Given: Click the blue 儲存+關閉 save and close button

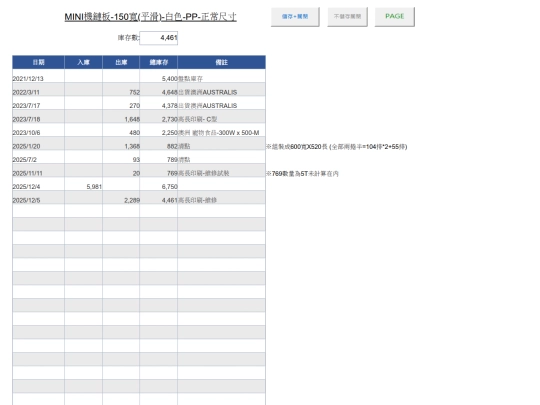Looking at the screenshot, I should [295, 17].
